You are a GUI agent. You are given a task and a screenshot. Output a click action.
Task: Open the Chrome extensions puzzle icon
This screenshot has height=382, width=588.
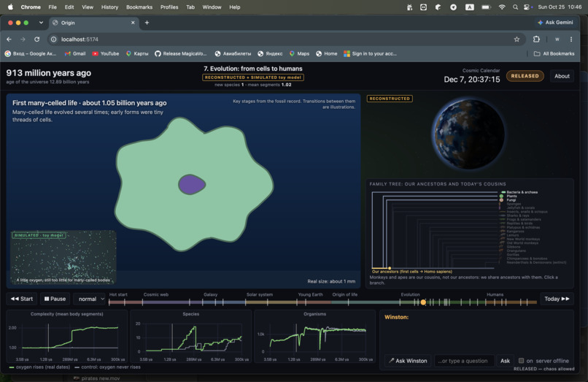click(536, 39)
